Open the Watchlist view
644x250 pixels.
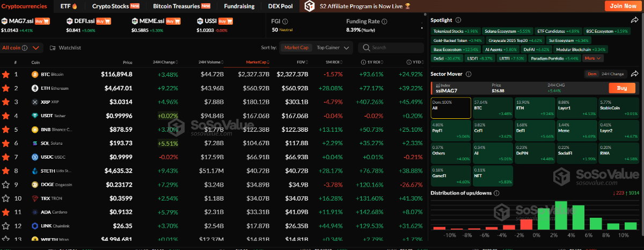point(65,48)
